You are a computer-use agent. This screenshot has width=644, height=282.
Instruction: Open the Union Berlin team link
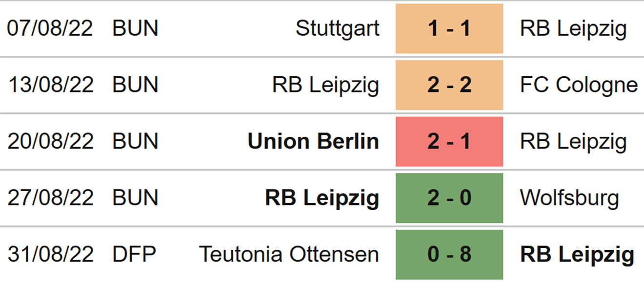coord(313,142)
